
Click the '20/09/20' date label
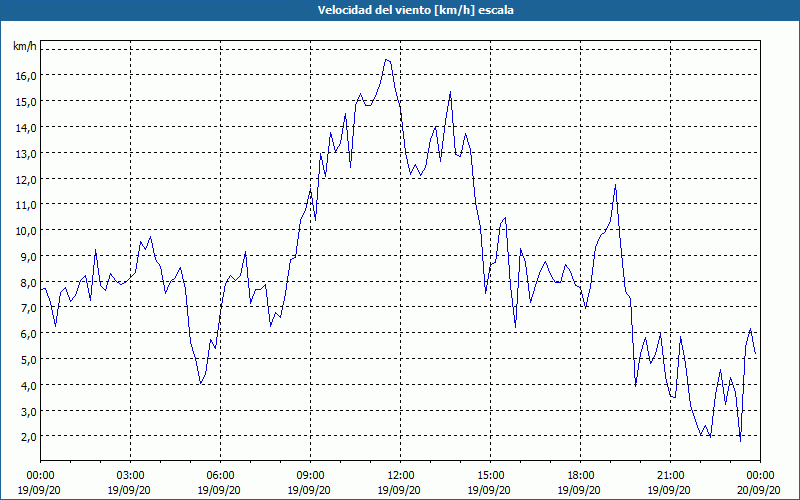(758, 490)
